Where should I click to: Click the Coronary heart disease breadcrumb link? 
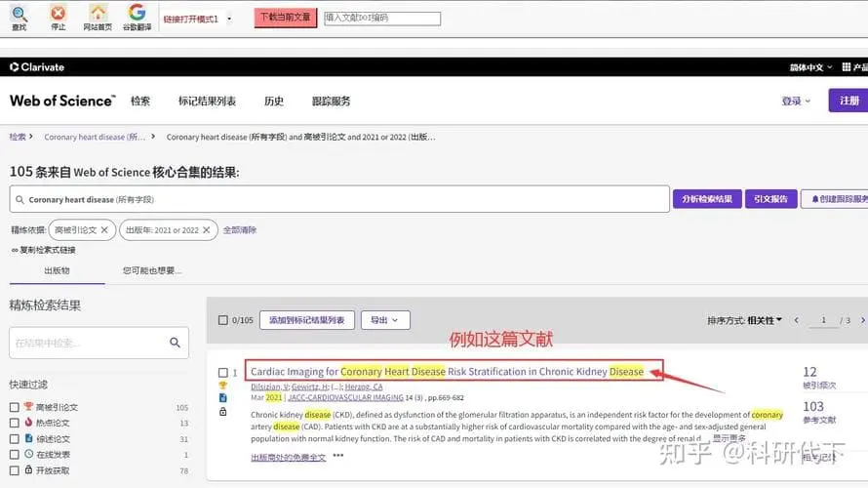[x=95, y=137]
